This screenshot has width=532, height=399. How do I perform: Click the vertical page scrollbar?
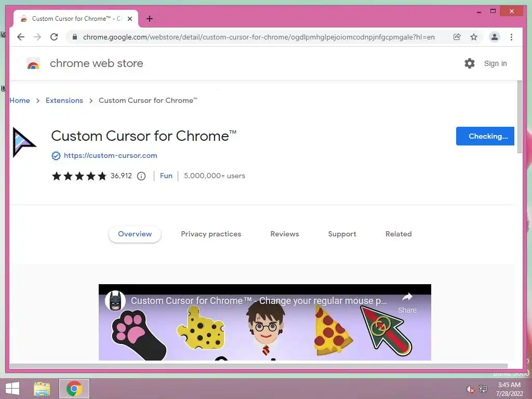pyautogui.click(x=520, y=117)
